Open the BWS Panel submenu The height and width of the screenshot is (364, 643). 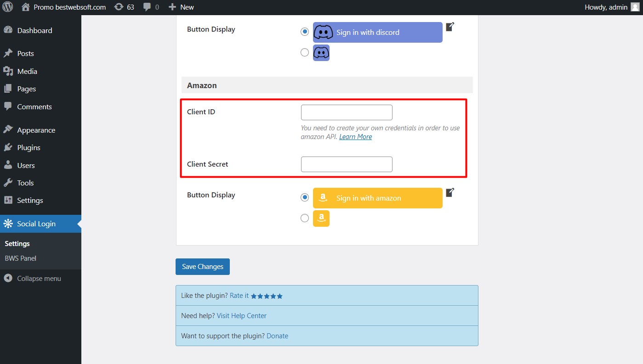[20, 258]
